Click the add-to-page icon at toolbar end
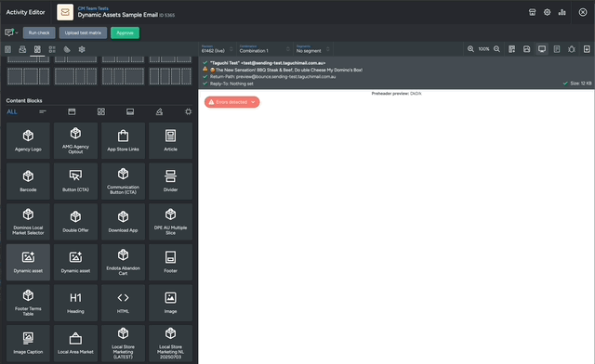 [587, 49]
